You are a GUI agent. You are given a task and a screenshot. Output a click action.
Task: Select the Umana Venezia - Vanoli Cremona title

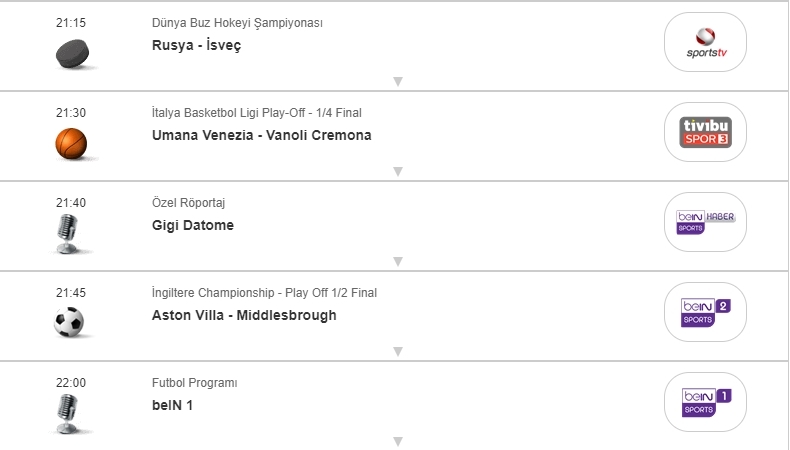(x=262, y=135)
